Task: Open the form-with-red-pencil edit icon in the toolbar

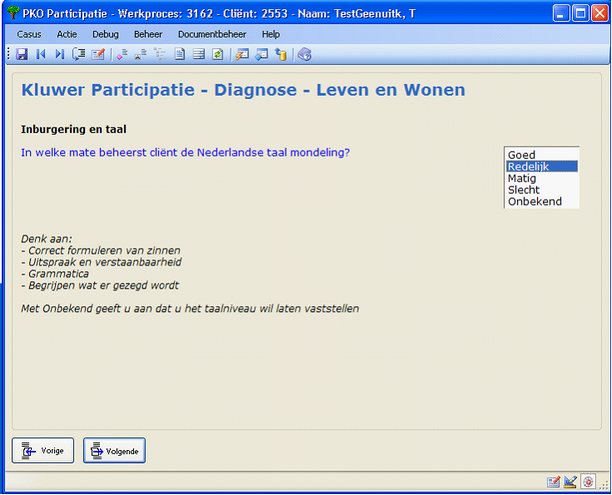Action: (x=98, y=54)
